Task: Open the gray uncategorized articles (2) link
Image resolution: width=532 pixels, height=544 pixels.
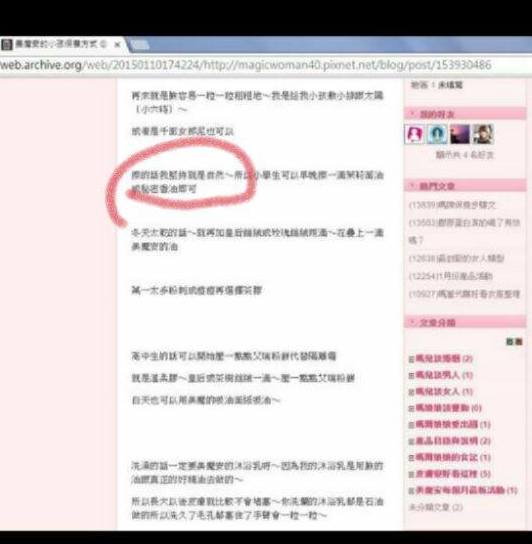Action: click(x=436, y=507)
